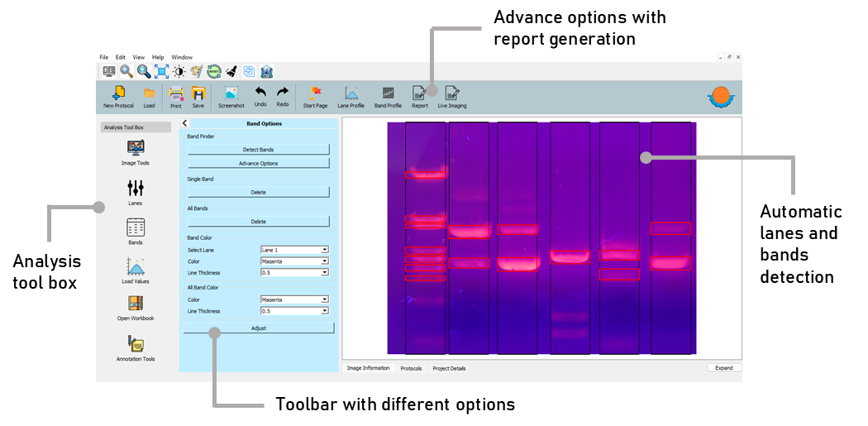This screenshot has width=868, height=426.
Task: Switch to the Protocols tab
Action: [x=411, y=368]
